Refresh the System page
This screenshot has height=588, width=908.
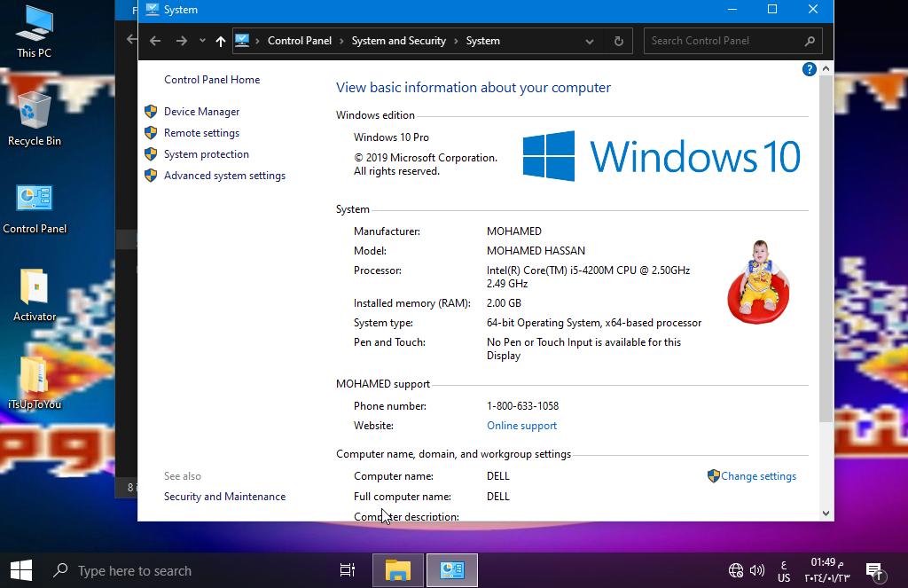(x=618, y=41)
